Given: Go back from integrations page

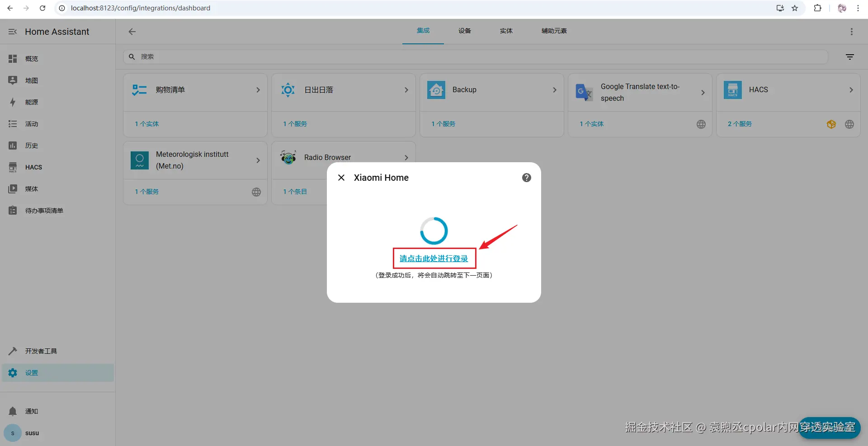Looking at the screenshot, I should 132,32.
